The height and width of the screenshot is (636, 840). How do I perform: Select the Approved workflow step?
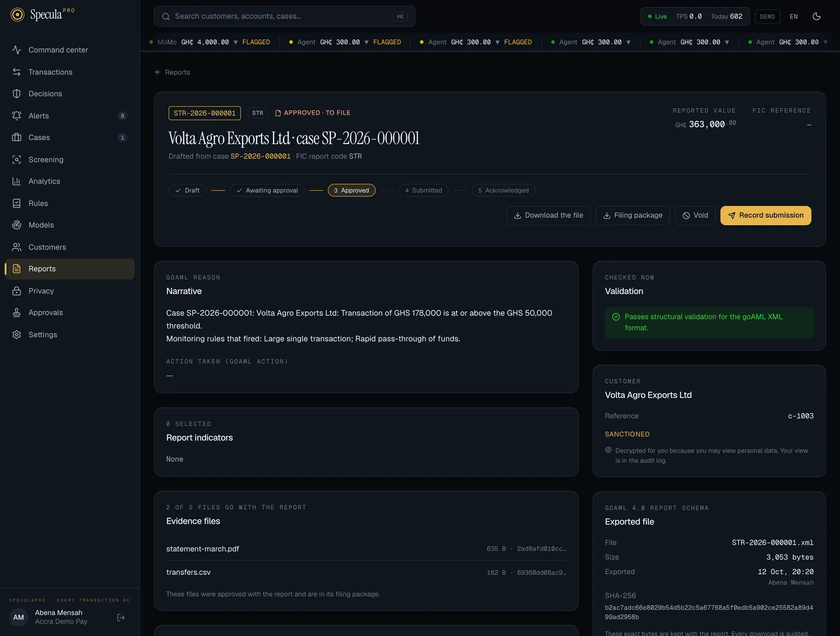click(352, 190)
